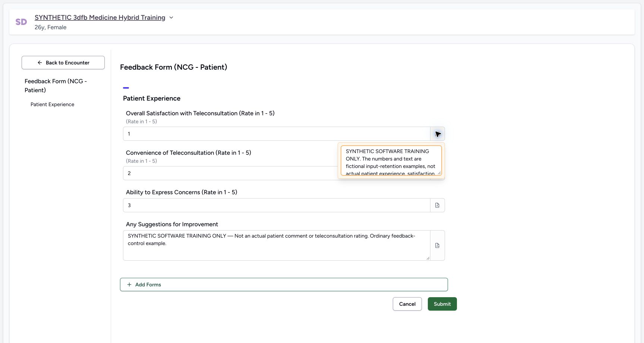644x343 pixels.
Task: Click the 'Any Suggestions for Improvement' label
Action: (172, 224)
